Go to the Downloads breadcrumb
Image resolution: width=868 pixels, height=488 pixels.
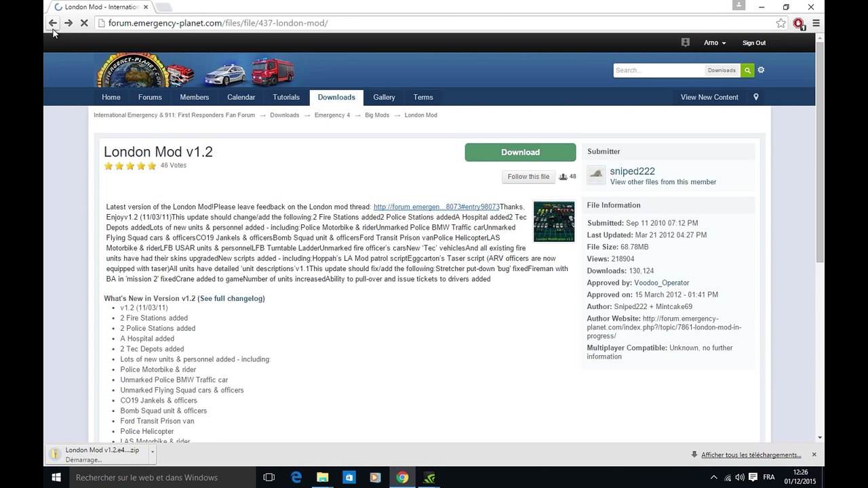[285, 115]
